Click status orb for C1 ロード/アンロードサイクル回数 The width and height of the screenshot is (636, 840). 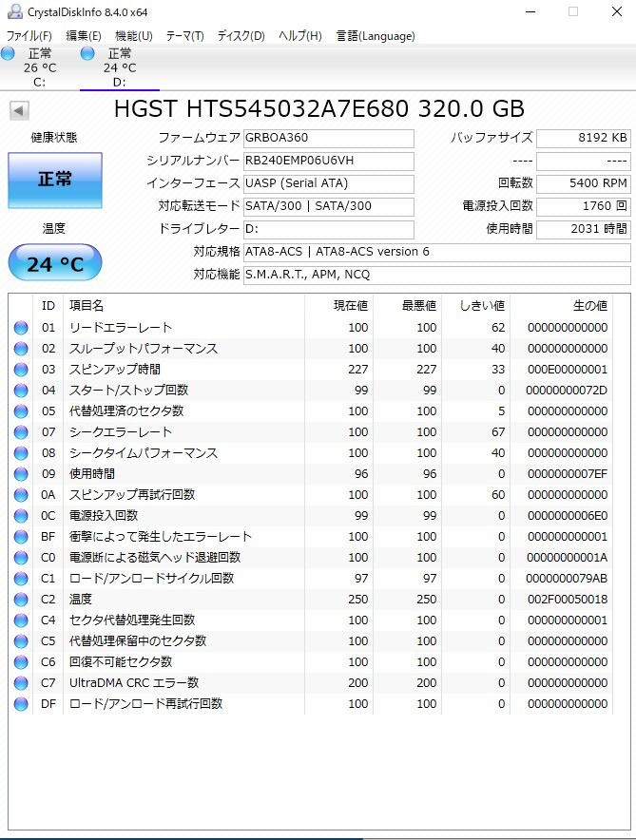point(21,579)
